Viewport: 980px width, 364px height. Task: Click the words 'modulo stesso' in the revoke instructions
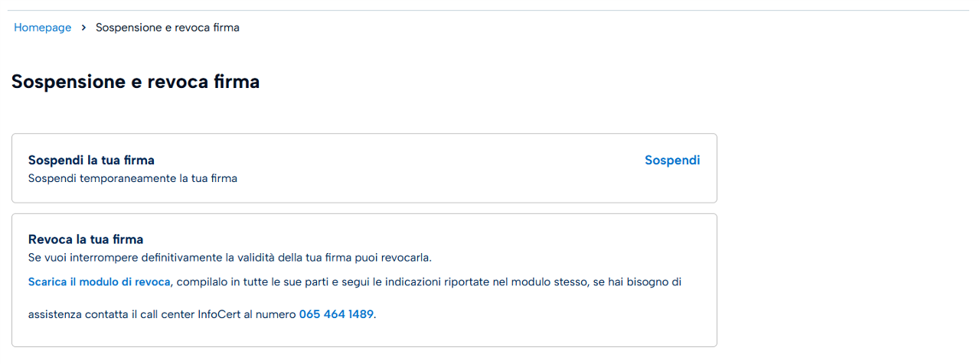click(x=549, y=282)
